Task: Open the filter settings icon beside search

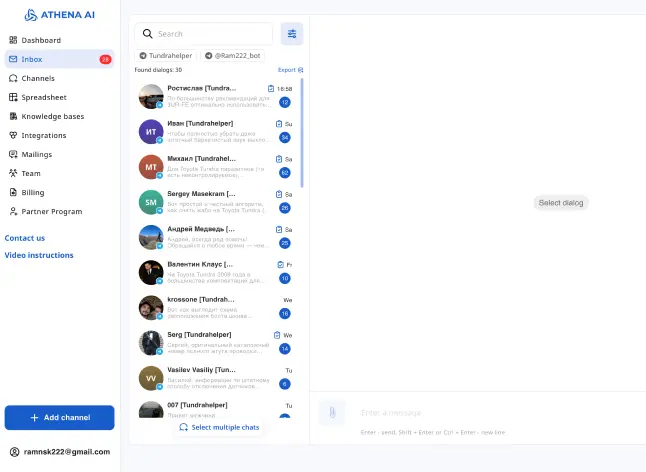Action: (x=292, y=34)
